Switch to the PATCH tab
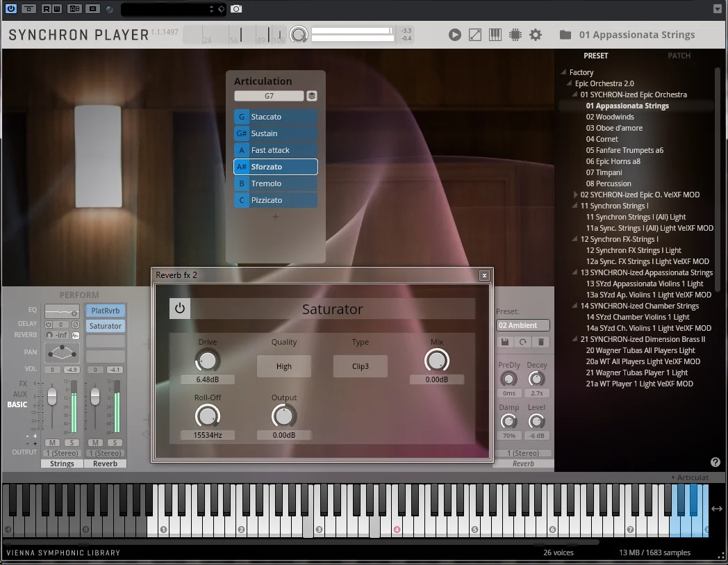728x565 pixels. [679, 56]
